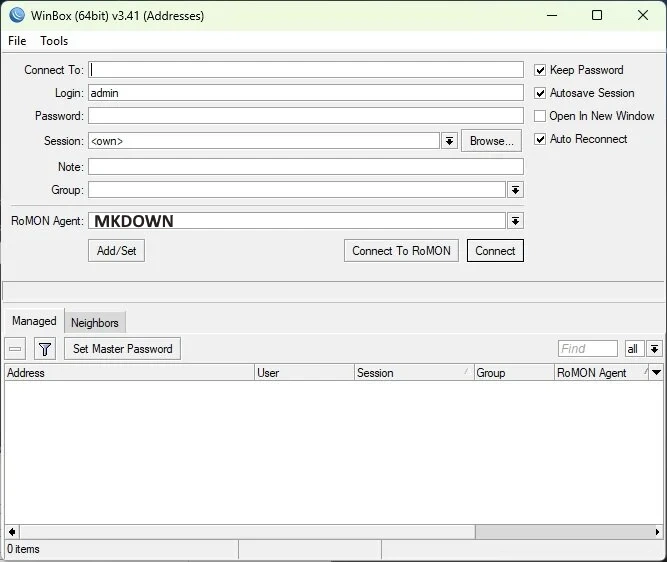Click the Browse... button
Screen dimensions: 667x562
tap(492, 141)
